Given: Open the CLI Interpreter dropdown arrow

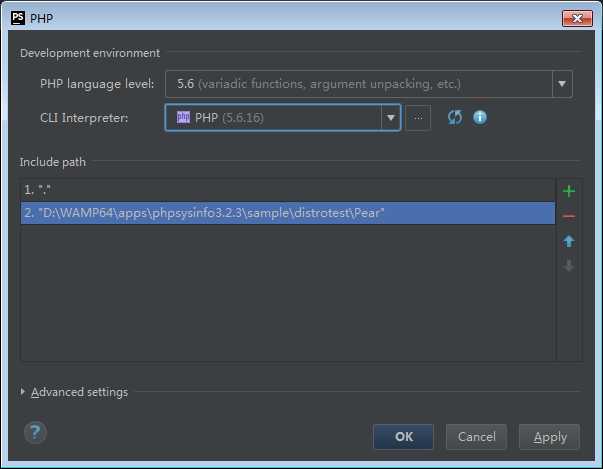Looking at the screenshot, I should tap(391, 118).
